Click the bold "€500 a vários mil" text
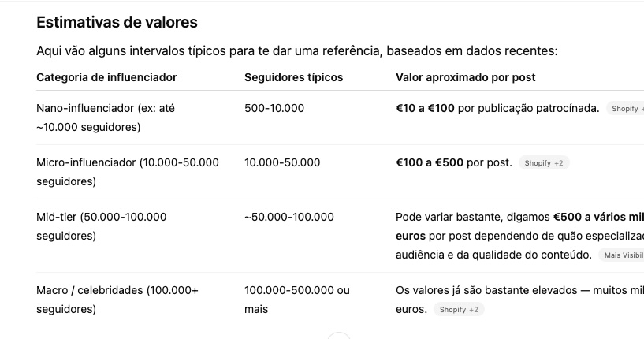Screen dimensions: 644x339 point(598,217)
